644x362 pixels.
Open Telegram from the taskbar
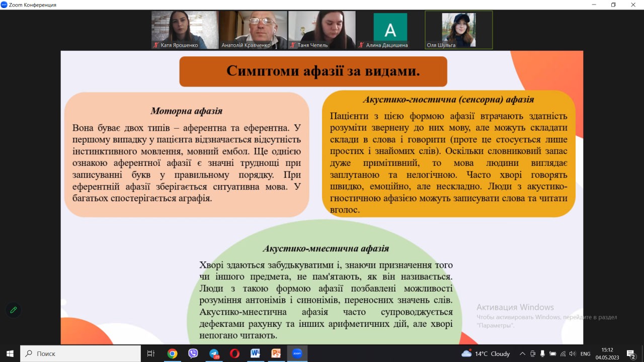[x=214, y=353]
